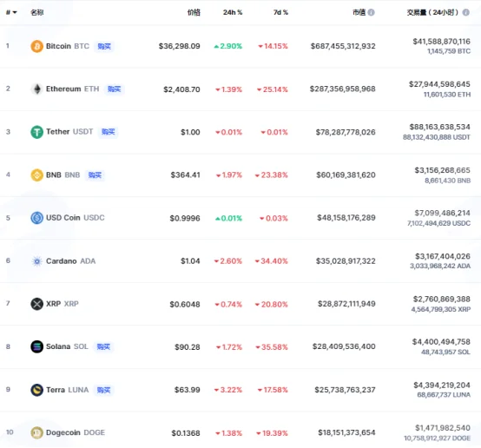Click the buy button next to Bitcoin BTC

(104, 46)
